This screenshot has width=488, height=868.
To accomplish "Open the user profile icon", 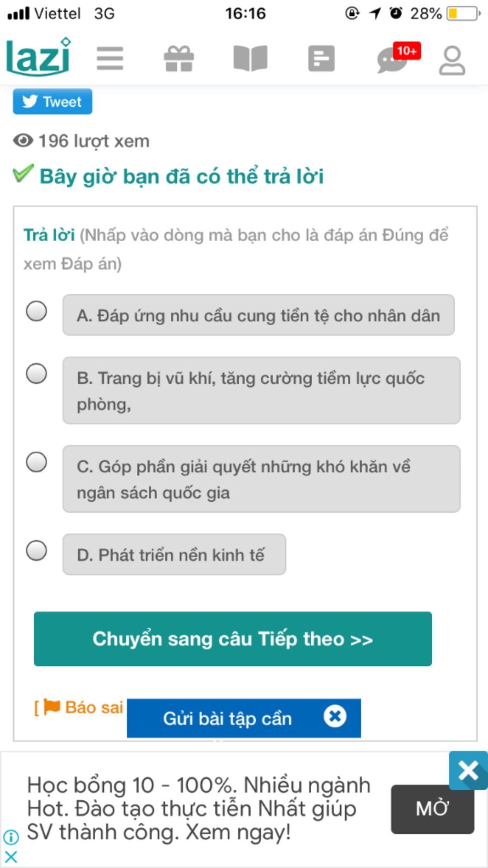I will click(452, 61).
